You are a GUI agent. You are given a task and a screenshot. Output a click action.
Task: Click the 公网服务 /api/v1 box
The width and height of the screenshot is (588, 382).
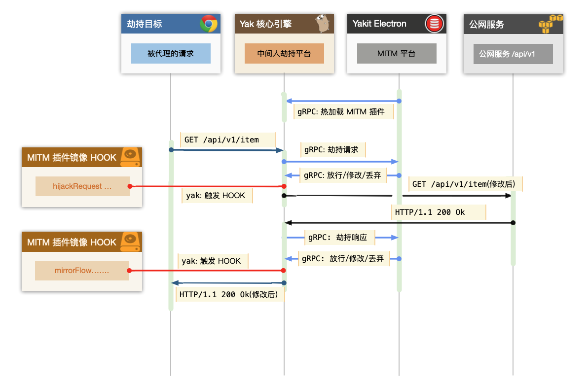click(513, 54)
